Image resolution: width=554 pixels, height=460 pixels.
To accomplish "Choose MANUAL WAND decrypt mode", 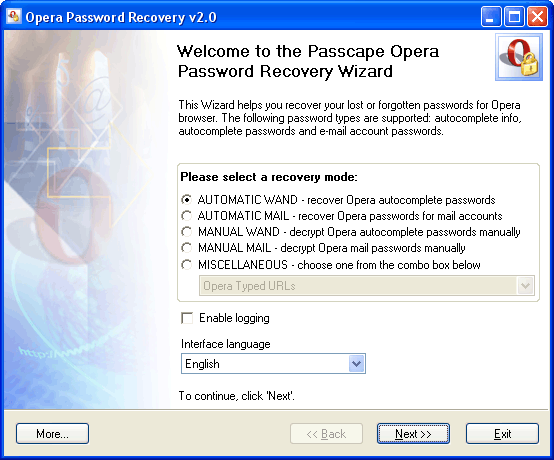I will pos(187,232).
